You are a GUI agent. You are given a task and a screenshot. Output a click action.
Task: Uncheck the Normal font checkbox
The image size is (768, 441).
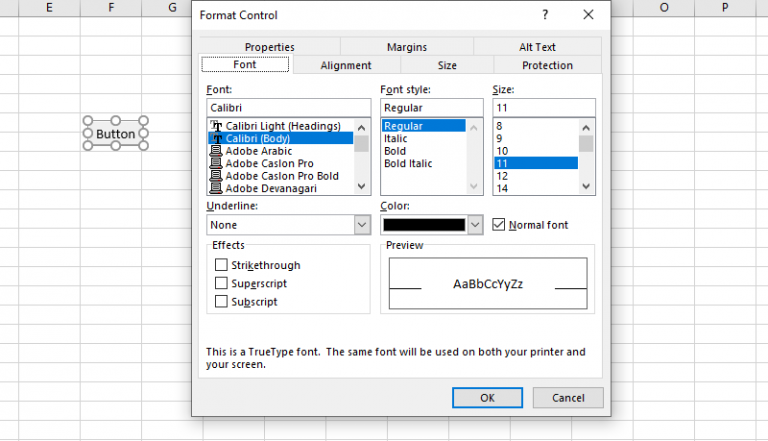pyautogui.click(x=500, y=225)
